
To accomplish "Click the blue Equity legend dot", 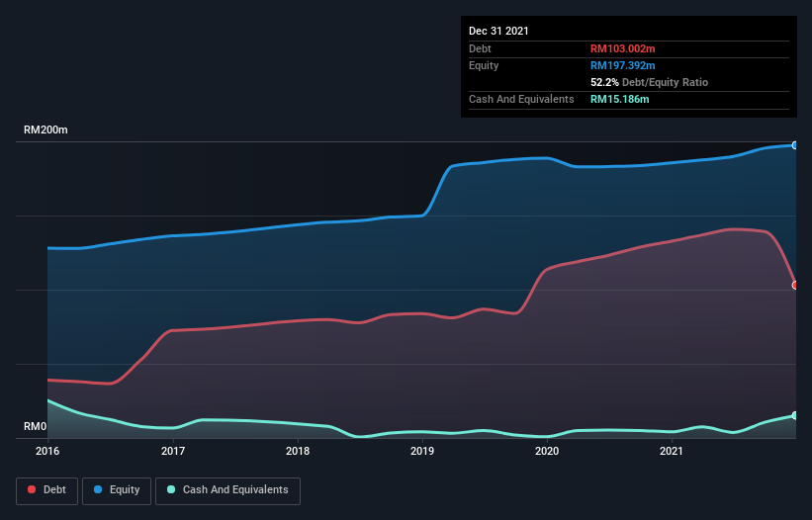I will click(x=98, y=489).
